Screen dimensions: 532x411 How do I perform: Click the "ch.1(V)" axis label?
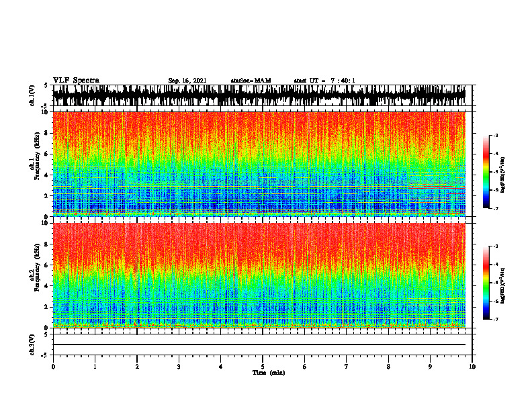32,95
